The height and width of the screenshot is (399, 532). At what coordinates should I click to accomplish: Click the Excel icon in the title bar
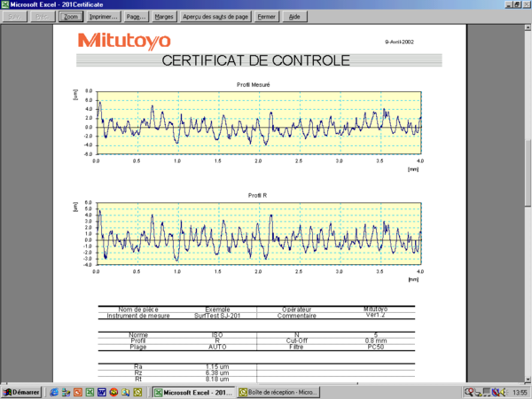click(5, 4)
